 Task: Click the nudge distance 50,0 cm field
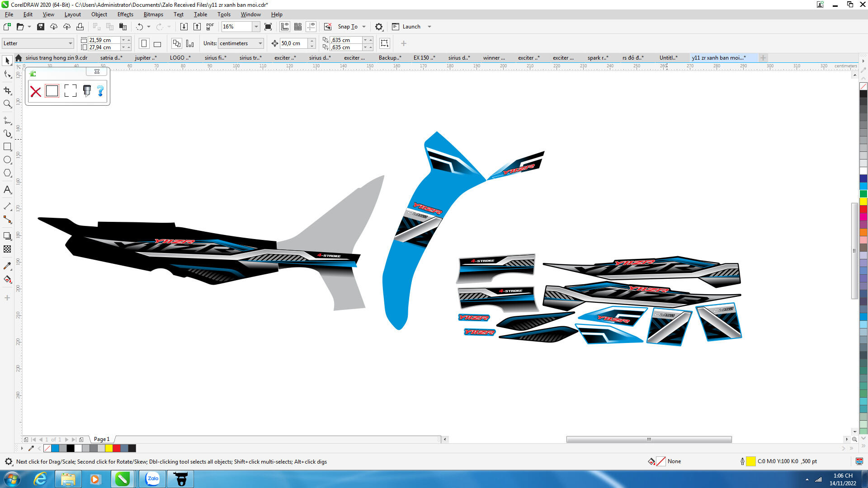pyautogui.click(x=293, y=43)
